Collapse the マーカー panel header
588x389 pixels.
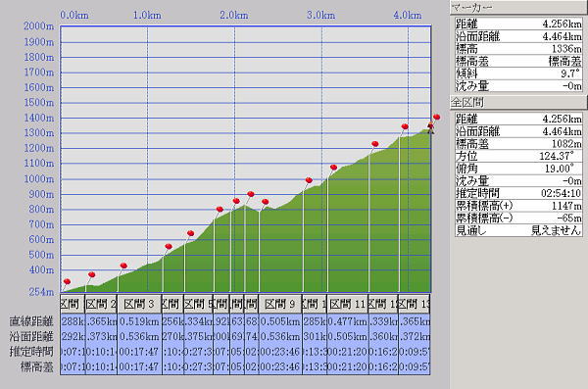(x=518, y=7)
